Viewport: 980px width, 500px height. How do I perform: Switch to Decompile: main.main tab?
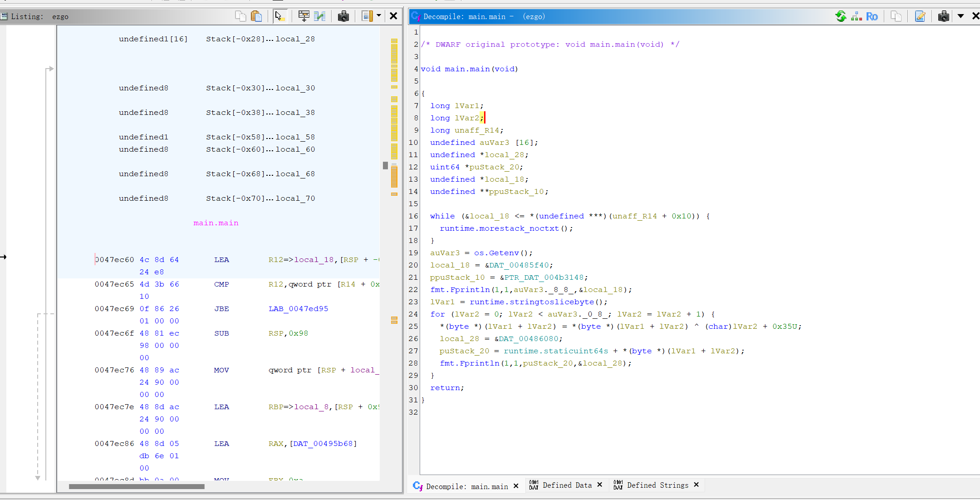pos(466,486)
